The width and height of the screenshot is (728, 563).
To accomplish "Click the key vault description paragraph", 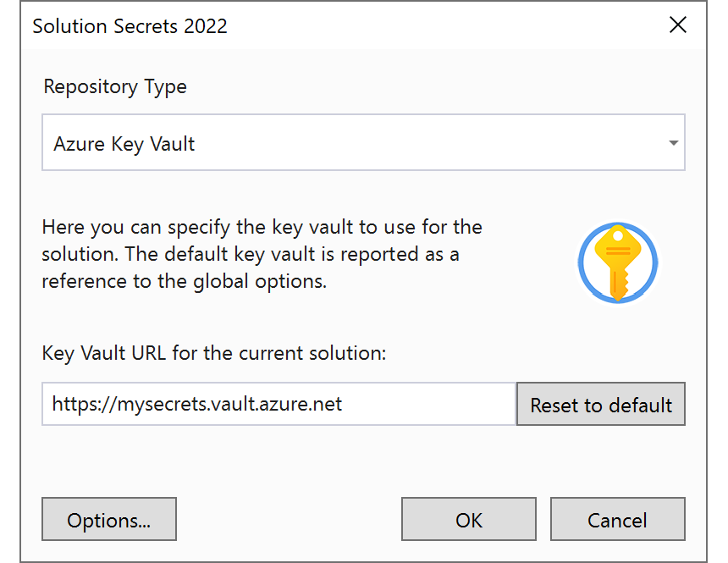I will 262,254.
